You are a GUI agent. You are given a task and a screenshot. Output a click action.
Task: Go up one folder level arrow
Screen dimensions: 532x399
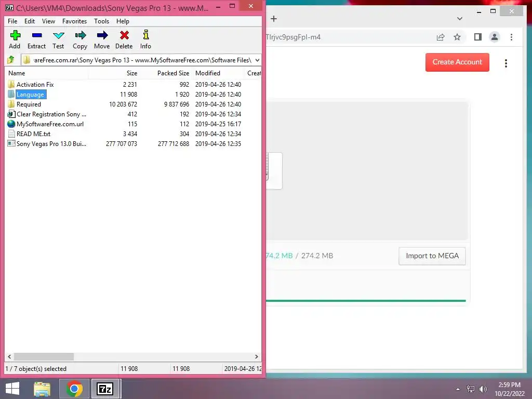point(11,60)
